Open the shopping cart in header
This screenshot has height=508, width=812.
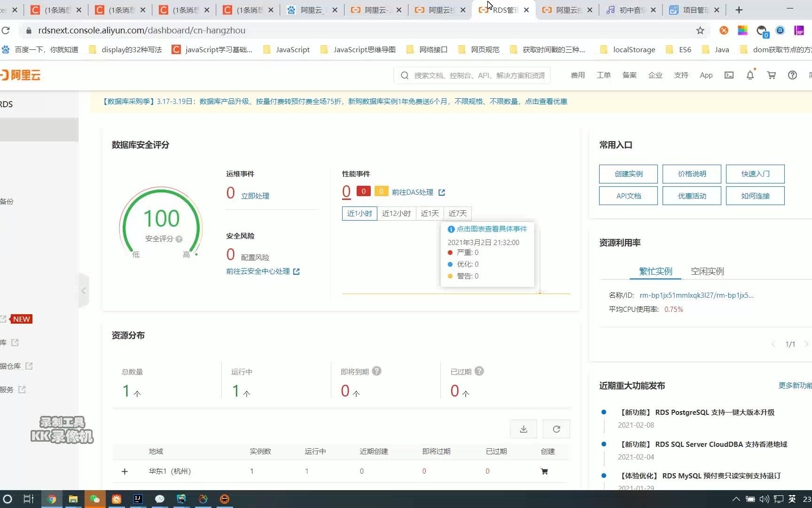tap(771, 75)
